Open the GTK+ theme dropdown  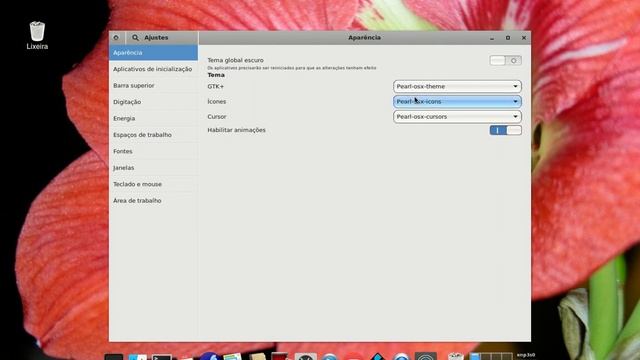(x=457, y=87)
